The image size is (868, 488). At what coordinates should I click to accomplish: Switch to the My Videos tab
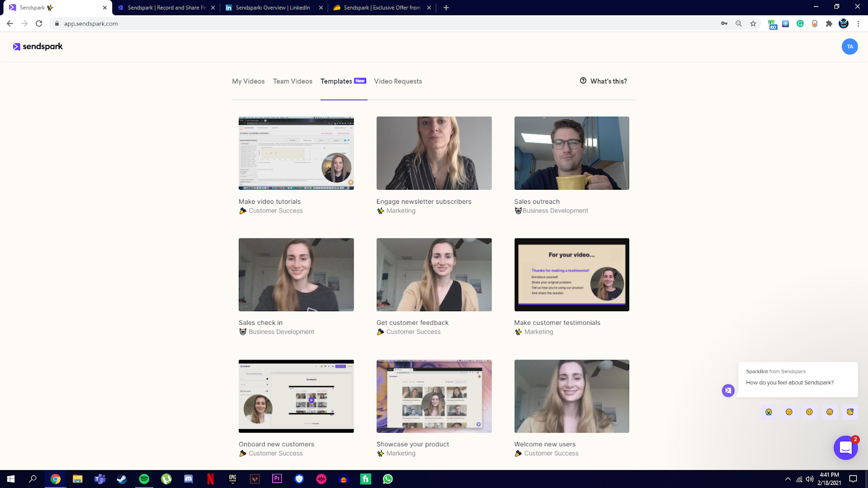(x=248, y=81)
